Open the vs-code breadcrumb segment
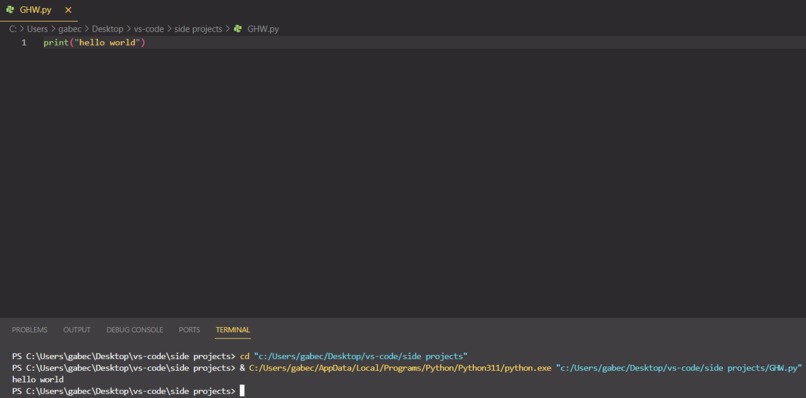 pos(149,29)
